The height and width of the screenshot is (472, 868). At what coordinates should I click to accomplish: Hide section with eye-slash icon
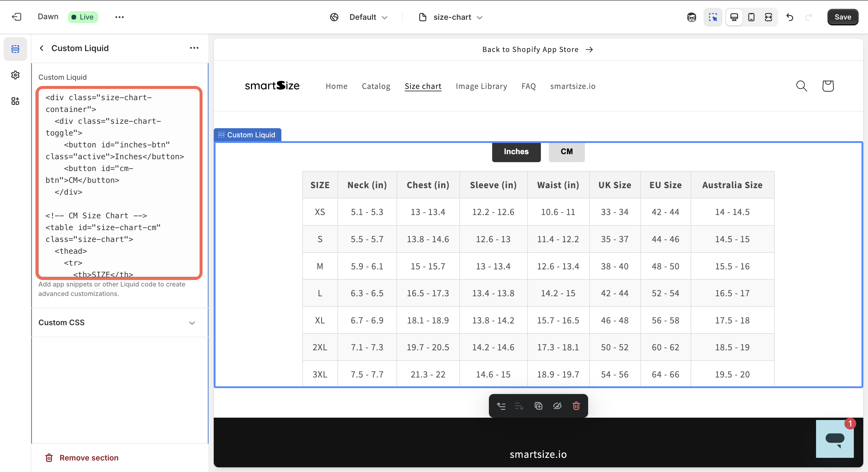557,406
